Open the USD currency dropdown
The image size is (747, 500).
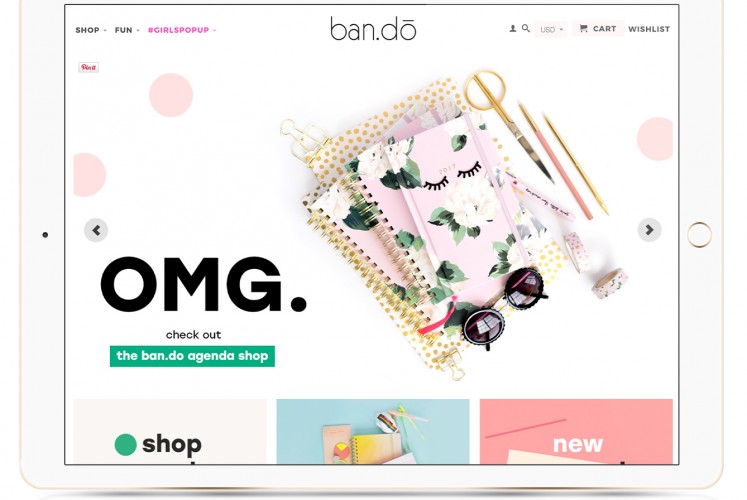pyautogui.click(x=551, y=30)
